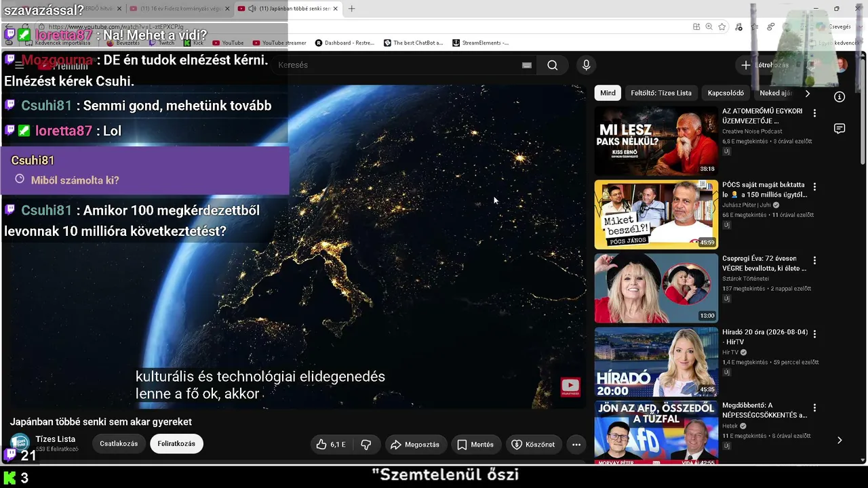Open the Csepregi Éva video thumbnail
The width and height of the screenshot is (868, 488).
coord(656,288)
